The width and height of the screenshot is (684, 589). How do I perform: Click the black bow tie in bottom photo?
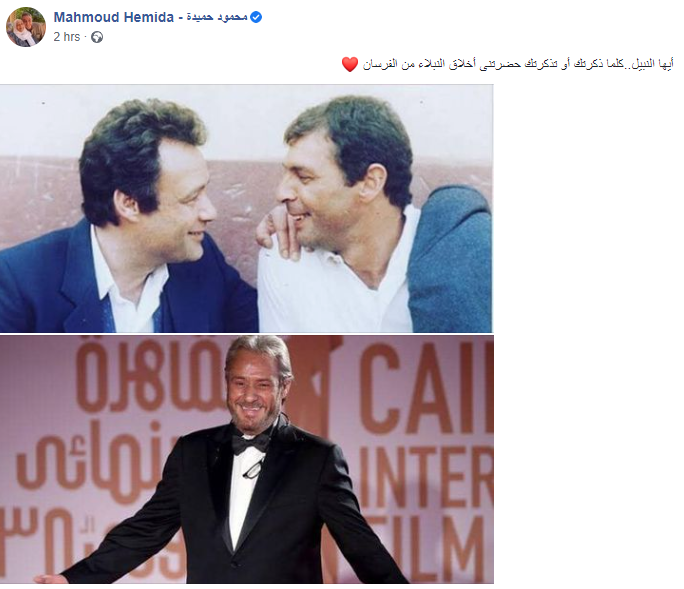(x=250, y=443)
